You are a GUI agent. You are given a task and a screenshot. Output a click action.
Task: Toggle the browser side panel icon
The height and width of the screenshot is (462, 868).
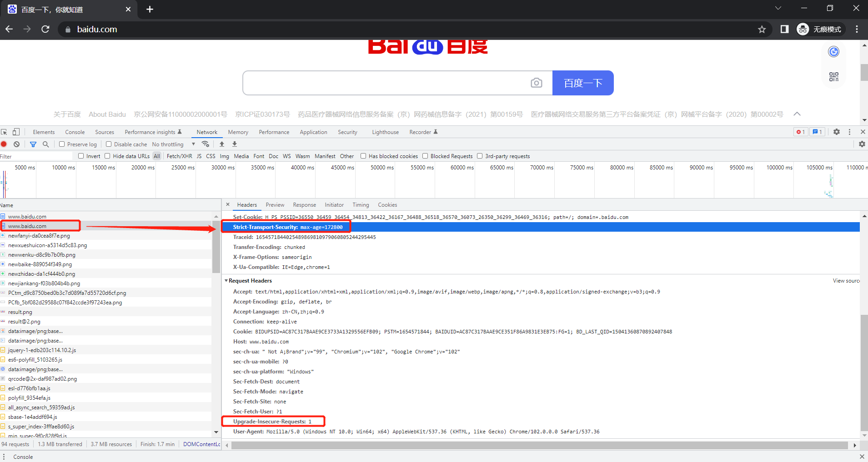coord(784,30)
